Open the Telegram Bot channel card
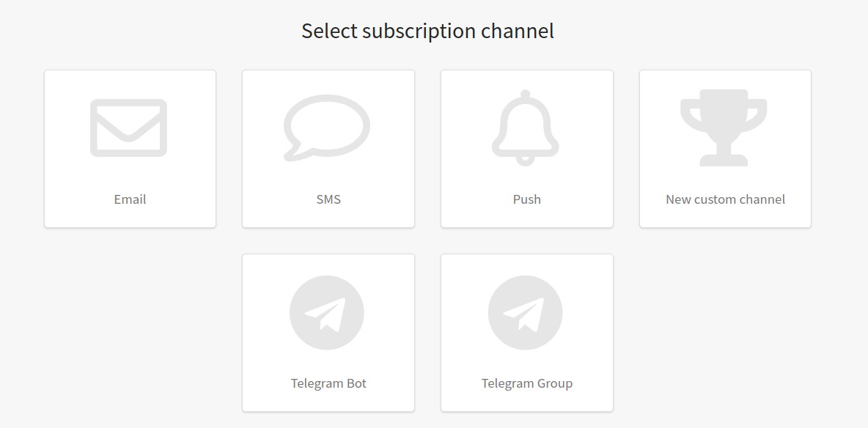 (328, 333)
